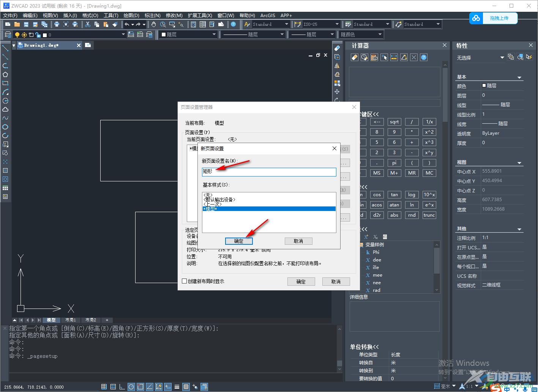Click calculator Clear History icon
The image size is (538, 392).
pos(364,57)
